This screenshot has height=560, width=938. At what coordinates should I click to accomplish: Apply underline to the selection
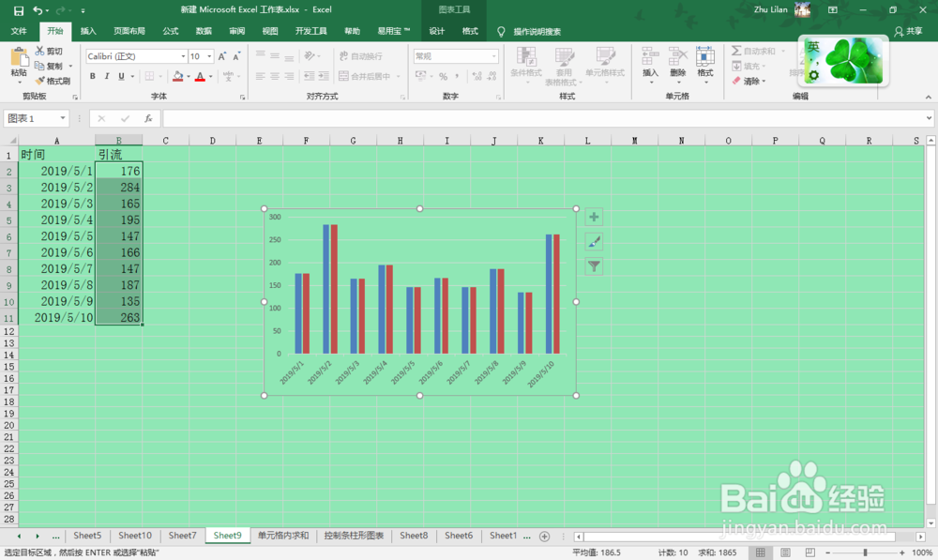(120, 75)
